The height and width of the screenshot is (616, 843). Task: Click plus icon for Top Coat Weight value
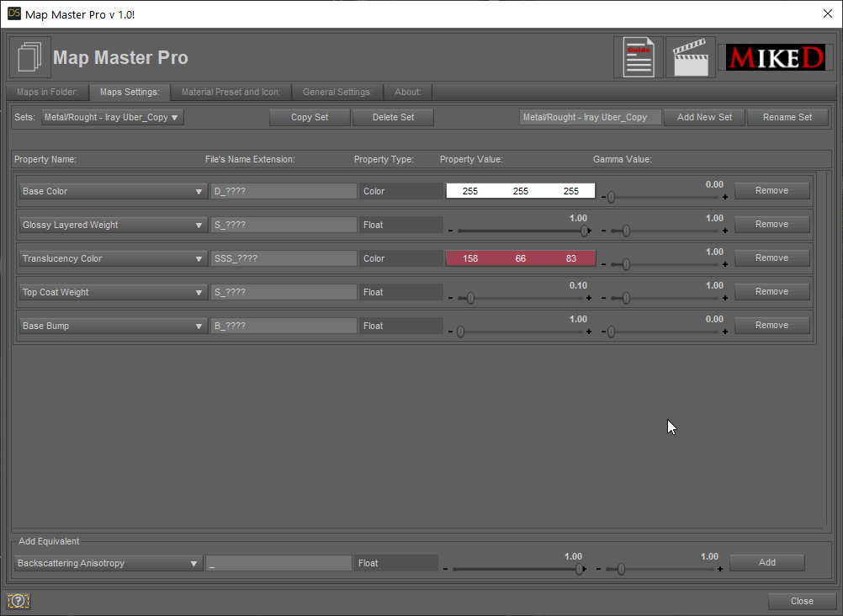pos(589,298)
